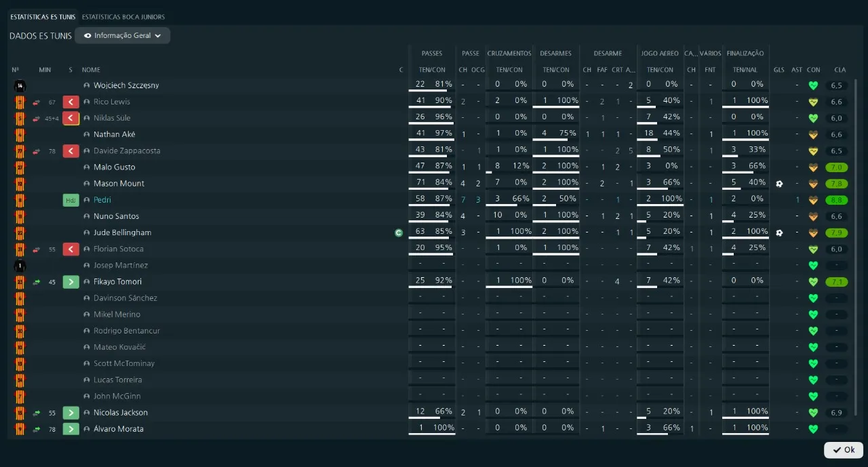868x467 pixels.
Task: Click the FINALIZAÇÃO column group header
Action: click(x=745, y=54)
